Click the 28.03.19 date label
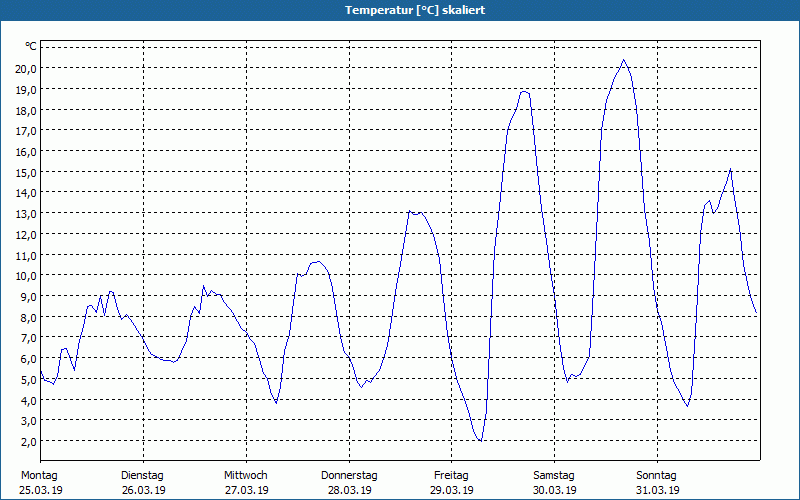 coord(349,490)
